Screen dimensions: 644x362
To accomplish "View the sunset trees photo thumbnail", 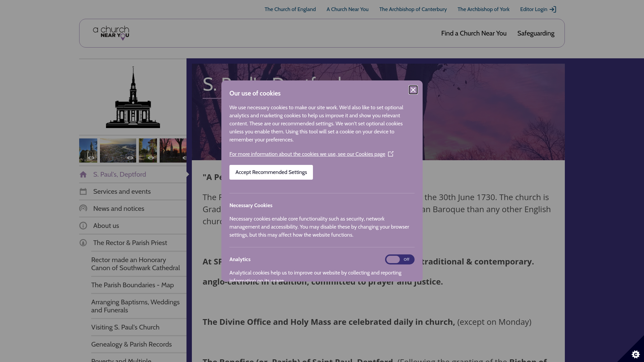I will (173, 150).
